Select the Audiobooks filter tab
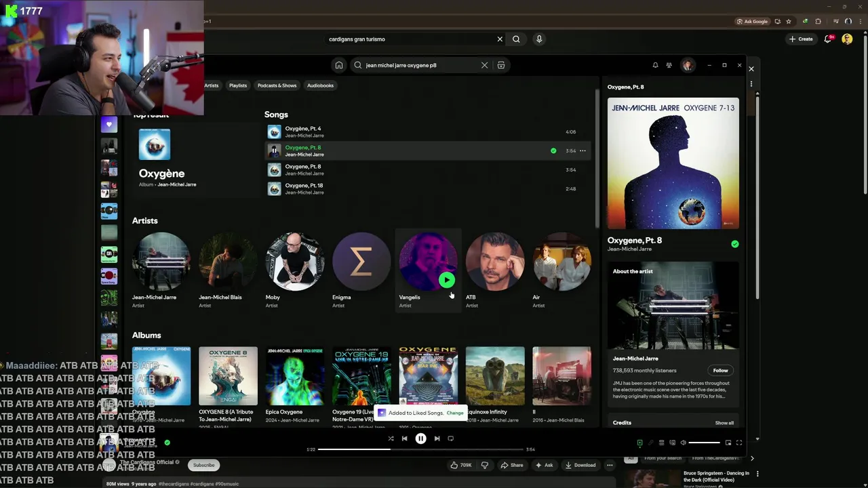This screenshot has height=488, width=868. tap(320, 85)
